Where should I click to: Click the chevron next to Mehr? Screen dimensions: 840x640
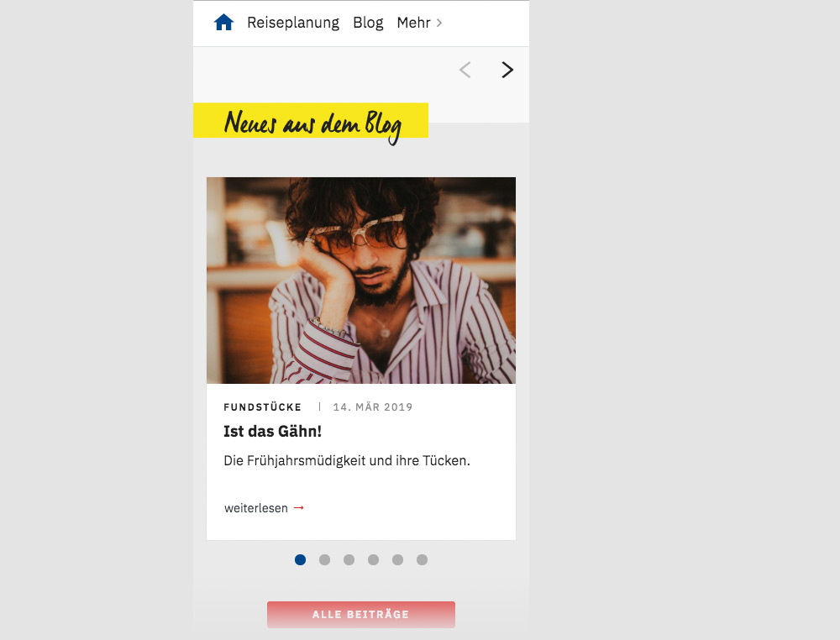(x=439, y=23)
